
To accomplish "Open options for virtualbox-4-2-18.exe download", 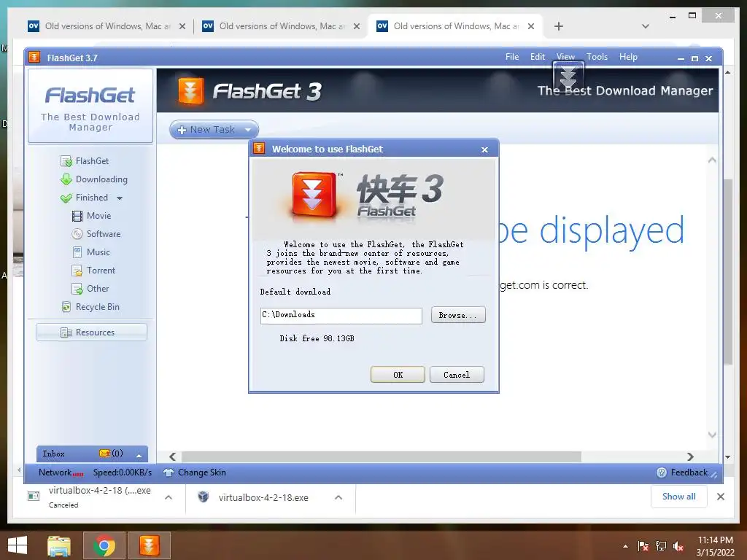I will click(338, 497).
